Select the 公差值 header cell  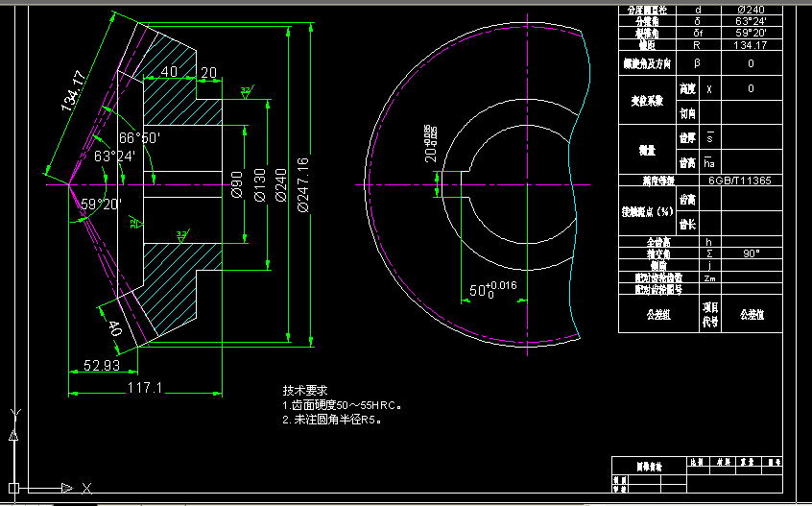tap(752, 314)
